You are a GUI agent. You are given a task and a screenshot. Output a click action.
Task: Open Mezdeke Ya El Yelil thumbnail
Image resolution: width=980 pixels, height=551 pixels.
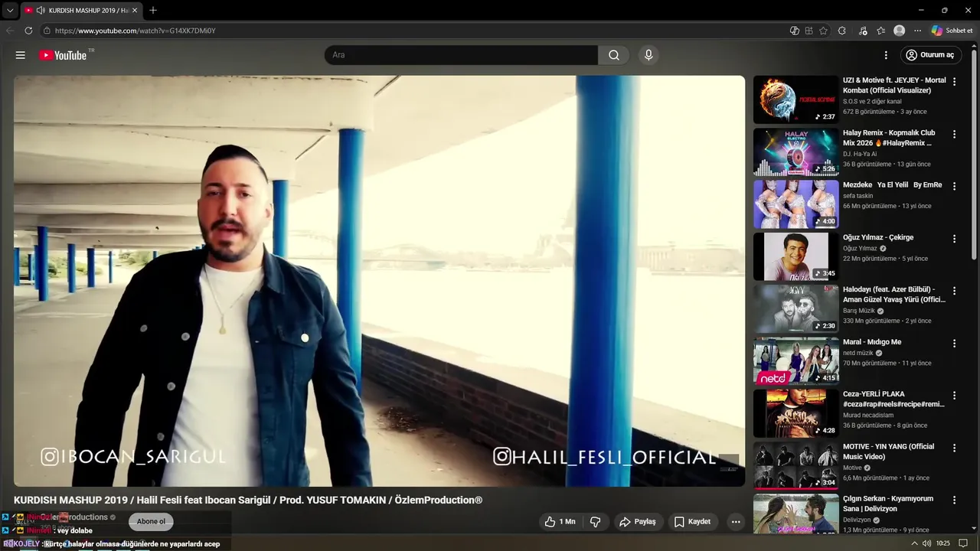tap(796, 204)
